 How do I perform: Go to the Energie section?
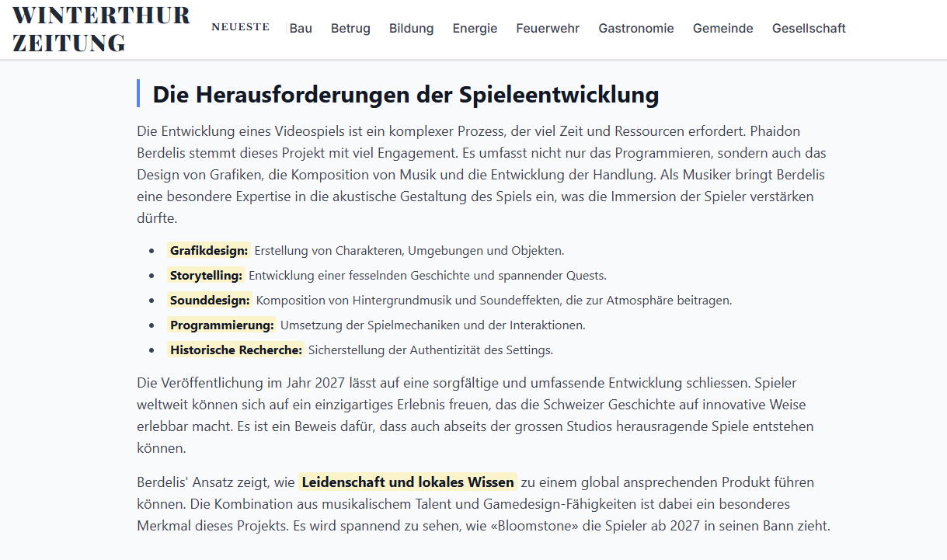(475, 28)
